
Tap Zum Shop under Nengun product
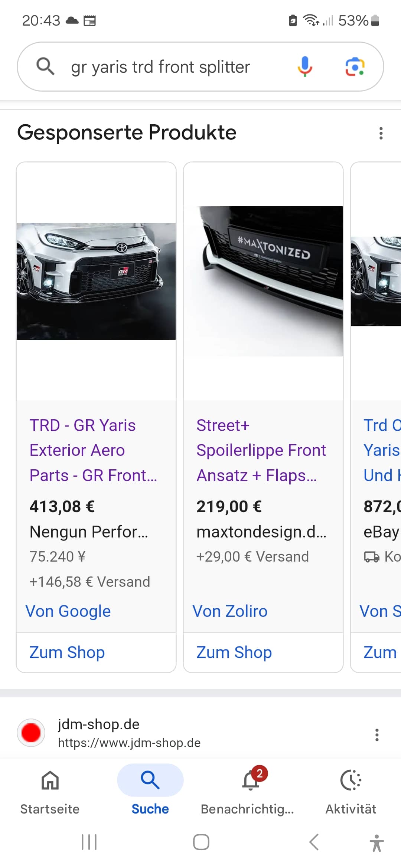point(67,652)
